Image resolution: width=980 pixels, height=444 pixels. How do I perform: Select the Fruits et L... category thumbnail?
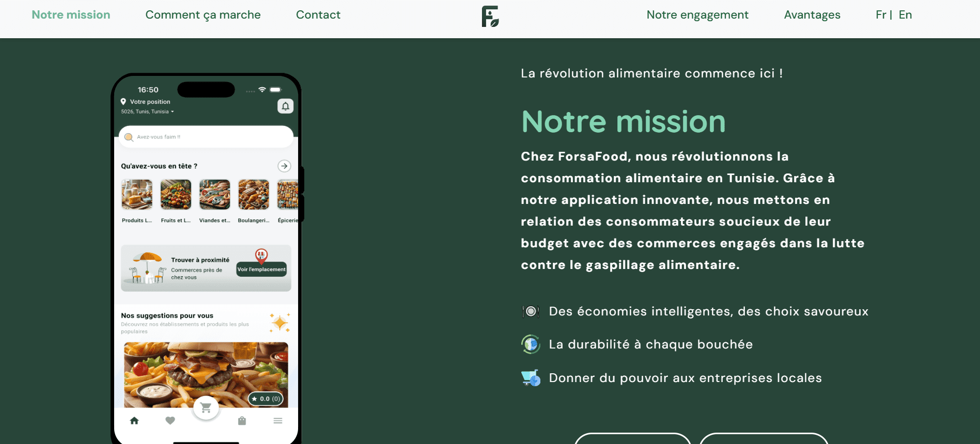[x=176, y=195]
